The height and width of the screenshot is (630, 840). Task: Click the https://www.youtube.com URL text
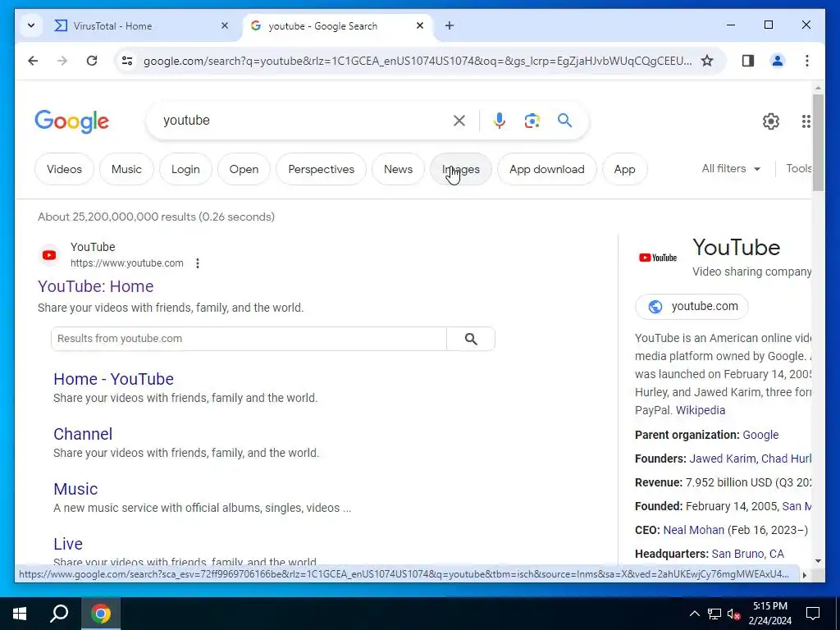point(127,263)
